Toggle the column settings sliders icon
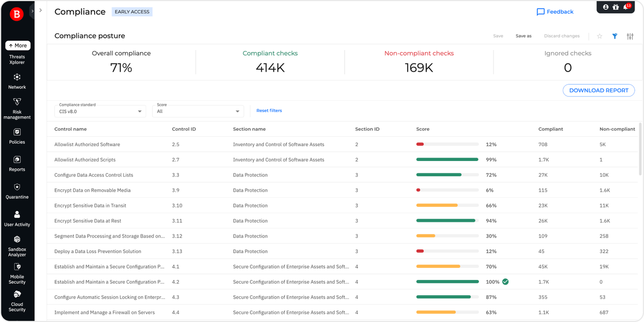The height and width of the screenshot is (322, 644). 630,36
